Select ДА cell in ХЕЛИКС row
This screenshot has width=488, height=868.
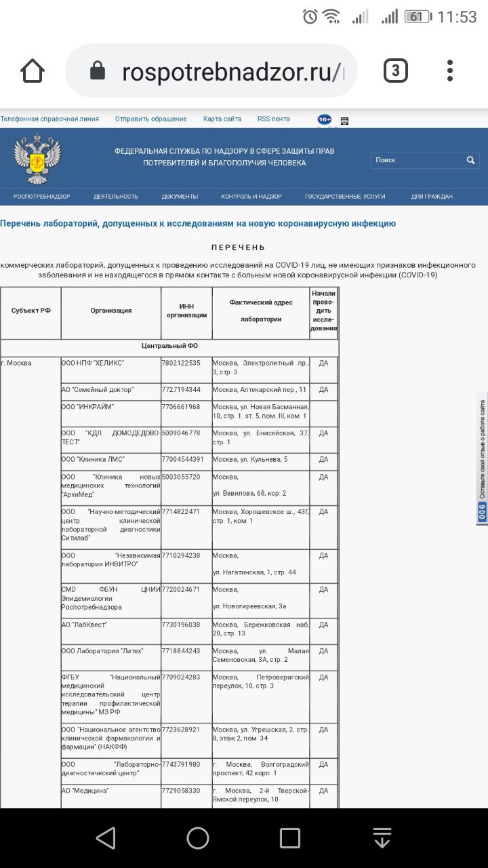tap(323, 370)
